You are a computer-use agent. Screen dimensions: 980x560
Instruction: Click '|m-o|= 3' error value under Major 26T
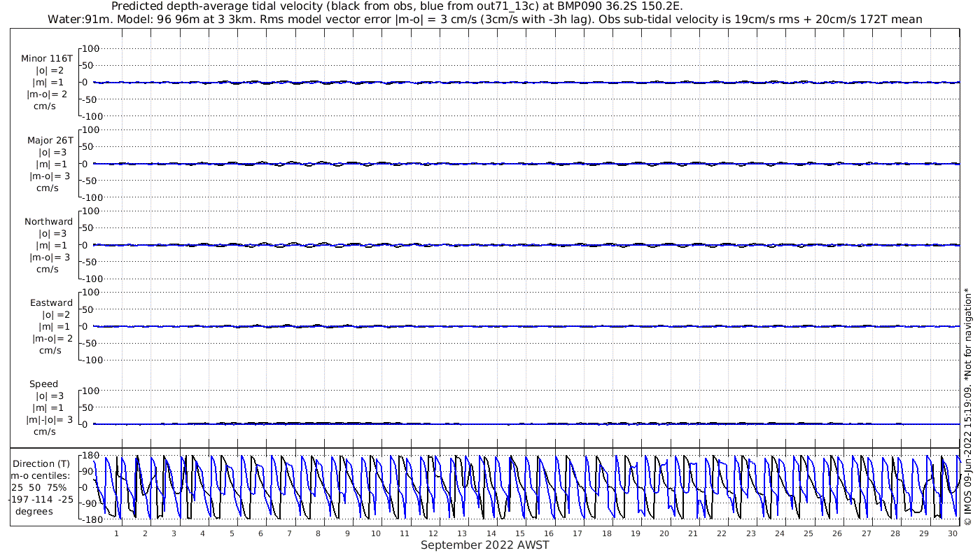pyautogui.click(x=50, y=176)
